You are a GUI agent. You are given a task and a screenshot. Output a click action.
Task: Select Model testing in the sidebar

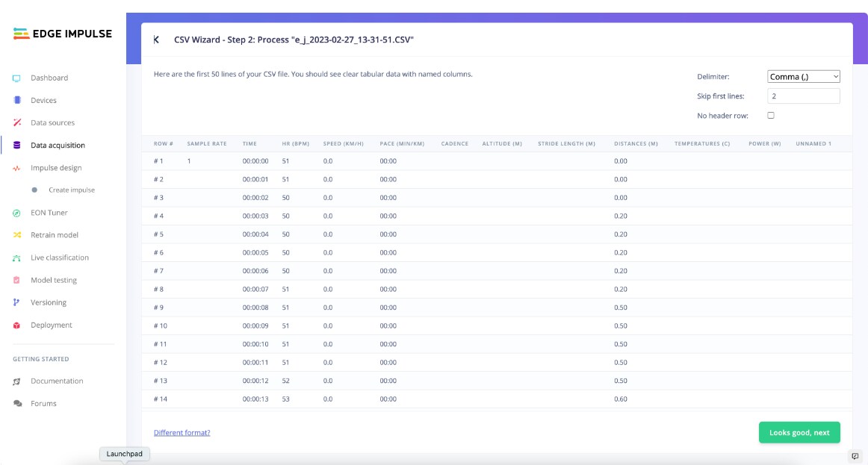[x=53, y=280]
